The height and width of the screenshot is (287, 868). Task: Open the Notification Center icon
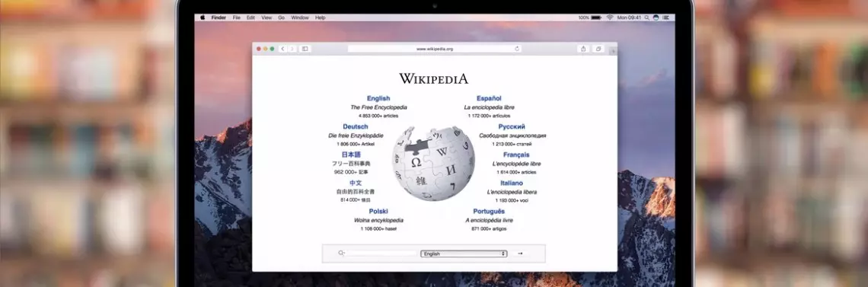tap(666, 18)
